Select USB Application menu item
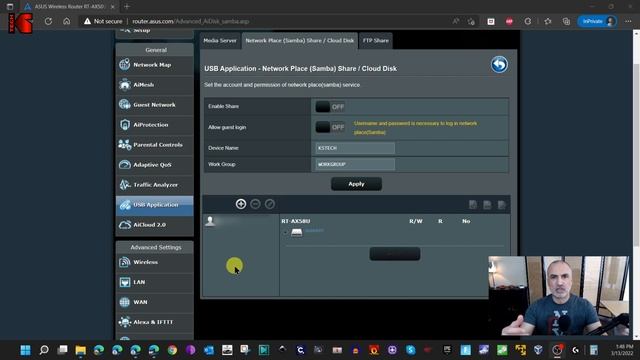Viewport: 640px width, 360px height. 154,205
